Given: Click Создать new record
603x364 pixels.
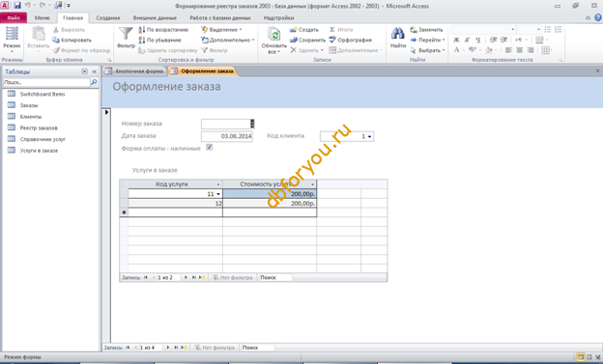Looking at the screenshot, I should pos(304,30).
